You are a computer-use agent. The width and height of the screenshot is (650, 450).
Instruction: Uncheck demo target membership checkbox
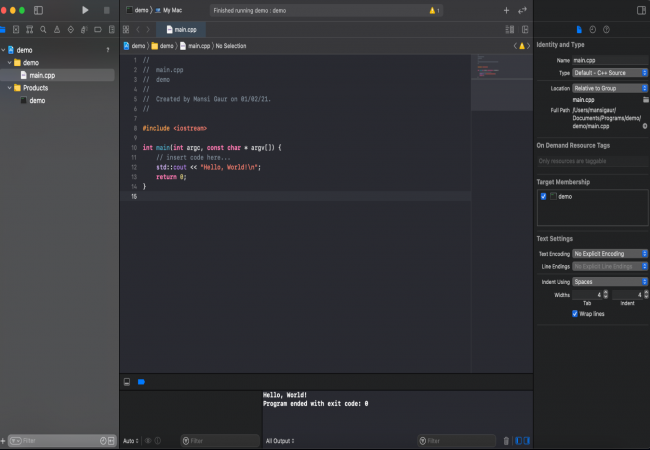(x=543, y=196)
